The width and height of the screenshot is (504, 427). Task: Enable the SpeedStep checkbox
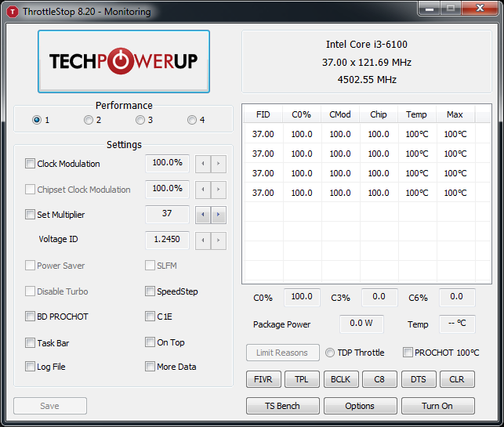[x=150, y=291]
